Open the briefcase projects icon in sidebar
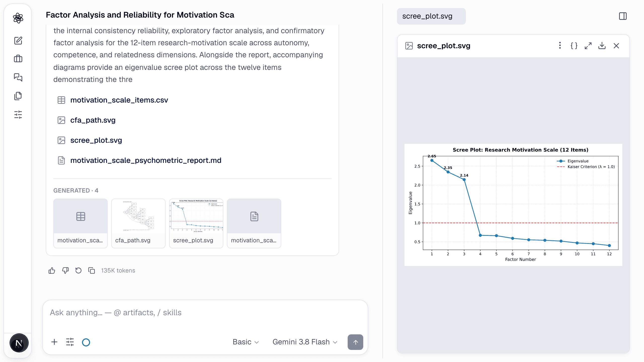The image size is (644, 362). (18, 59)
